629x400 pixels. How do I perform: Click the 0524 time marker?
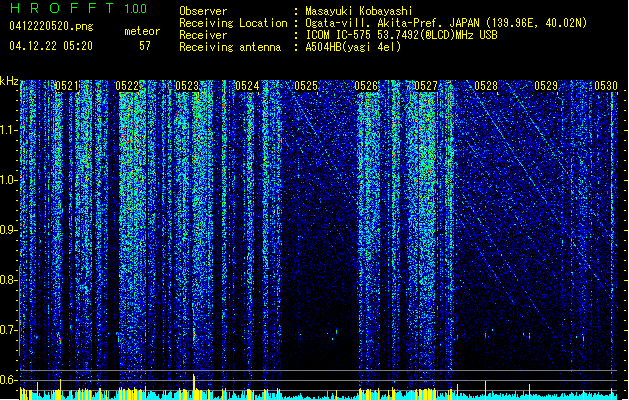click(247, 86)
